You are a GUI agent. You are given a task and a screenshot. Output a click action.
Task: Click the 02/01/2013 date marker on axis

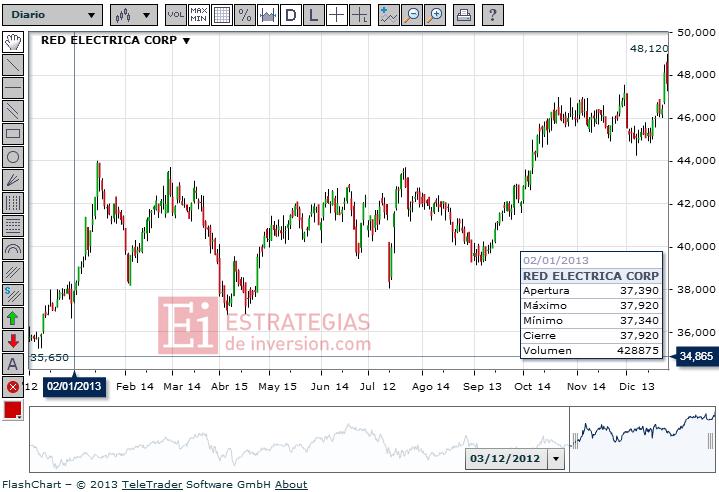point(74,386)
